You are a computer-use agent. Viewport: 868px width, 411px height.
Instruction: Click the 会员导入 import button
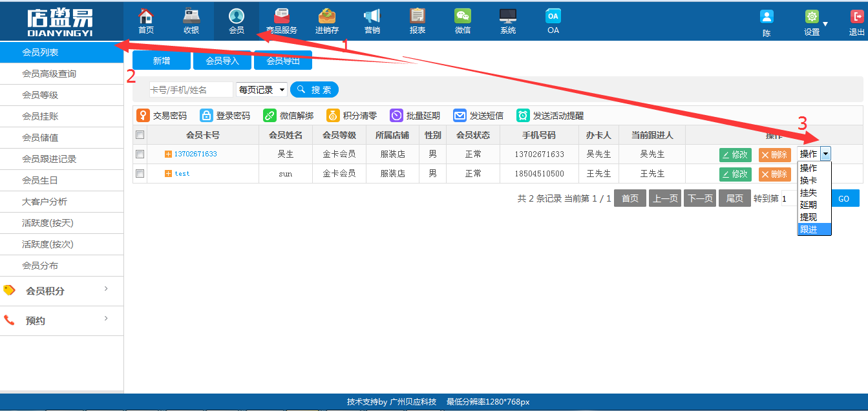tap(222, 61)
